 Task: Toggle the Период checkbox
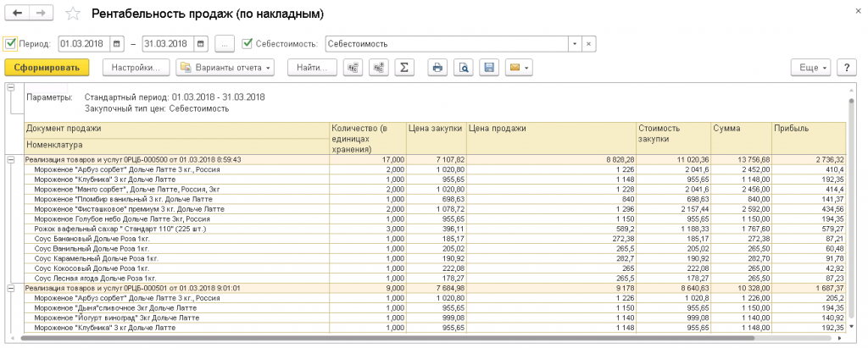[x=10, y=43]
